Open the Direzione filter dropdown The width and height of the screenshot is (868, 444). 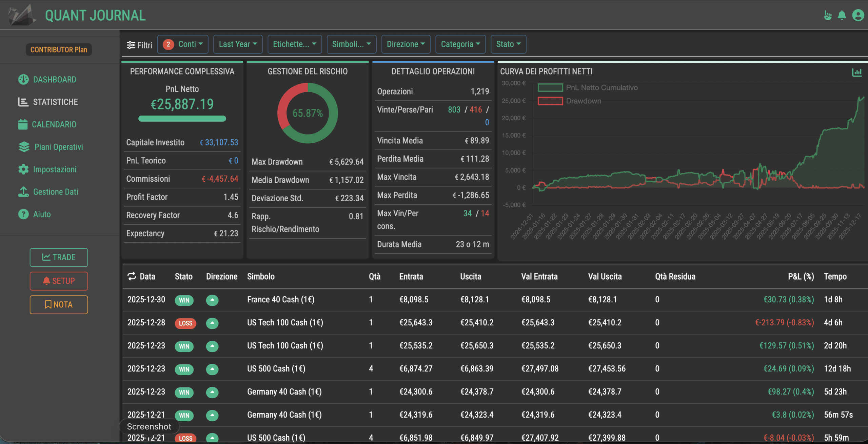tap(406, 44)
